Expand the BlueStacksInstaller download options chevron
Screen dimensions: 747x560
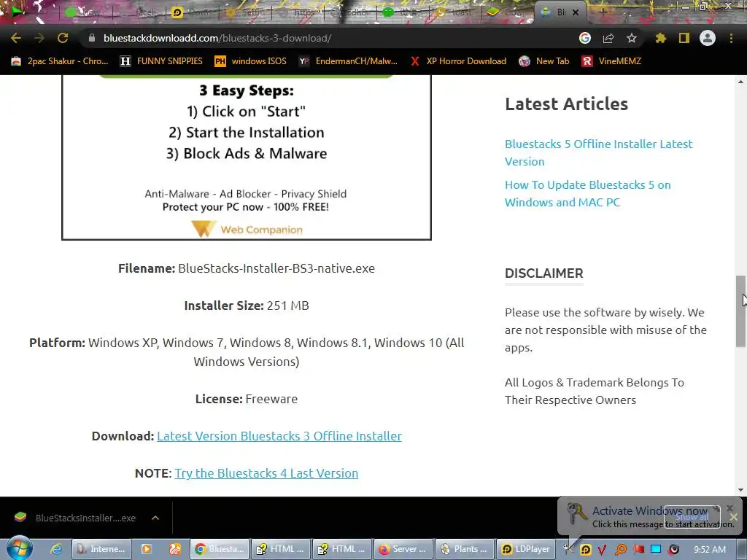[x=155, y=518]
